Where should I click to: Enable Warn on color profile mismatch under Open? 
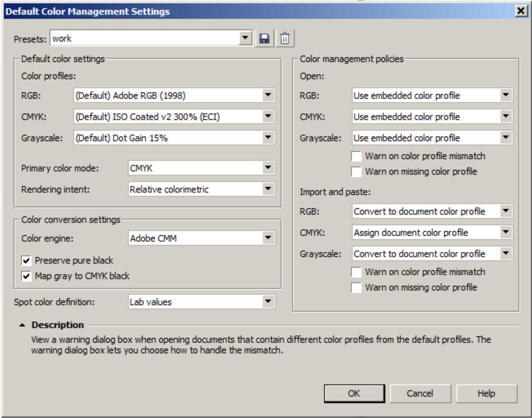click(x=356, y=156)
